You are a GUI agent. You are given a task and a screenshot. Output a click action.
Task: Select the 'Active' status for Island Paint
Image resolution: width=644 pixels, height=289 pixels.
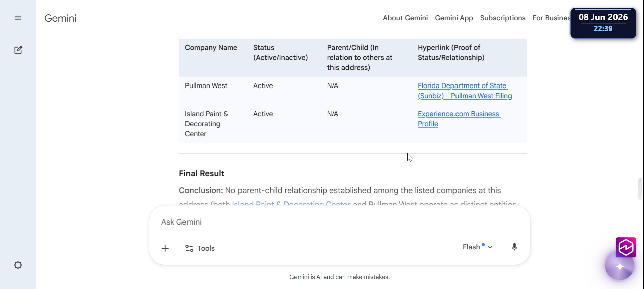click(x=263, y=114)
